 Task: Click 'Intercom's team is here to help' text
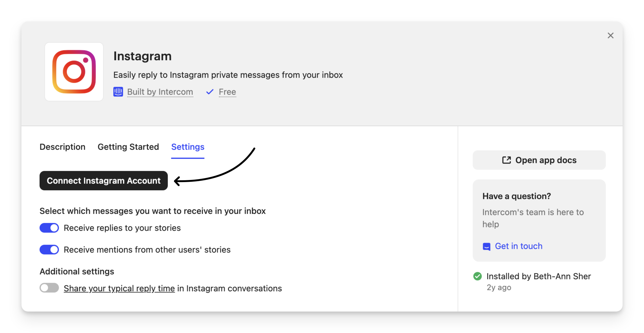(x=533, y=218)
